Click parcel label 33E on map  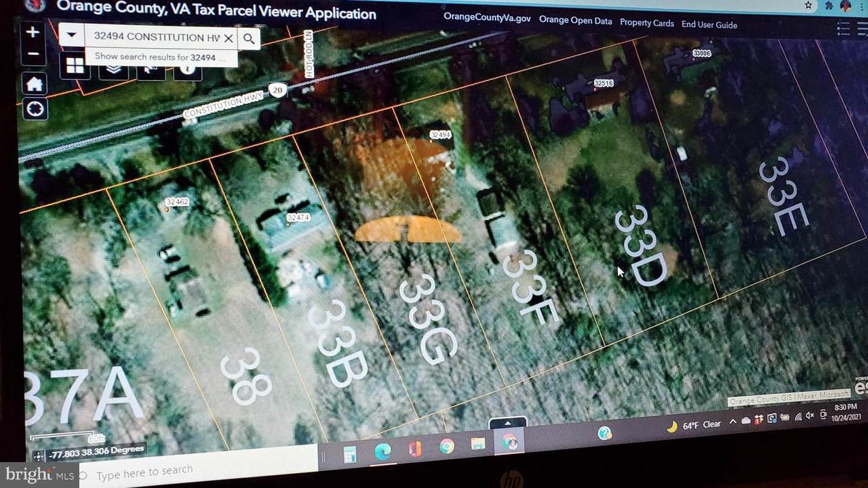point(783,196)
